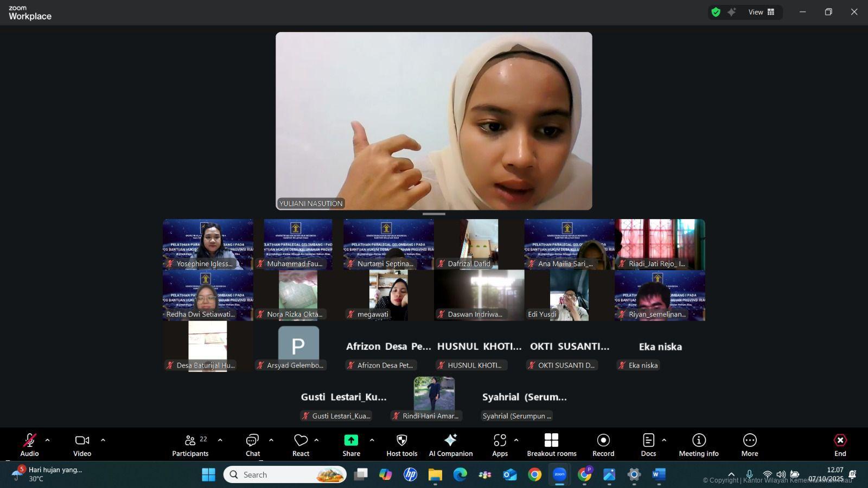Open the Meeting info icon
Viewport: 868px width, 488px height.
(x=699, y=440)
